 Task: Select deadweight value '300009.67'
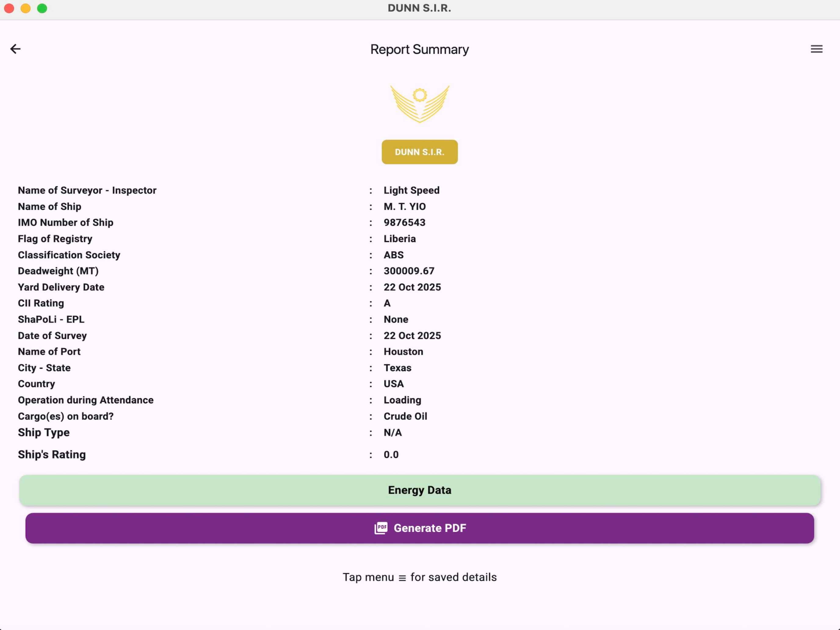click(409, 271)
